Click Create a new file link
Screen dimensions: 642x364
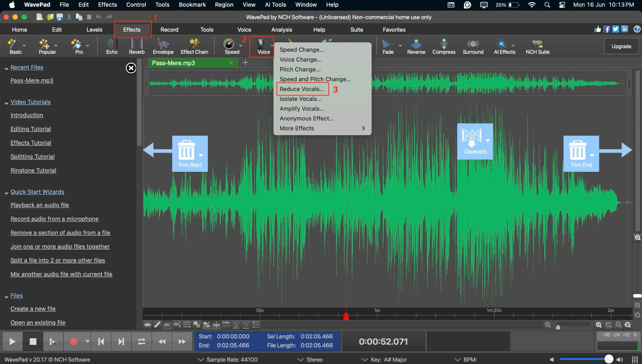[33, 309]
